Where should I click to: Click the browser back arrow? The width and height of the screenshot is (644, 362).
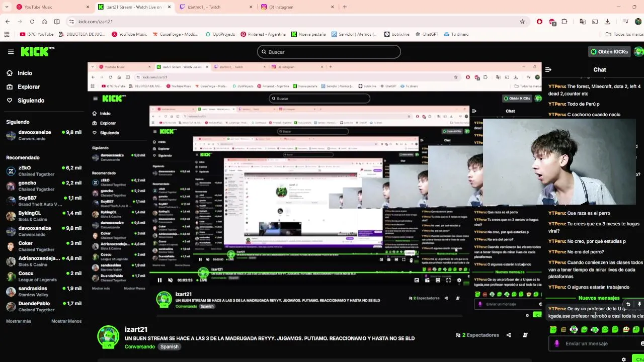[8, 22]
